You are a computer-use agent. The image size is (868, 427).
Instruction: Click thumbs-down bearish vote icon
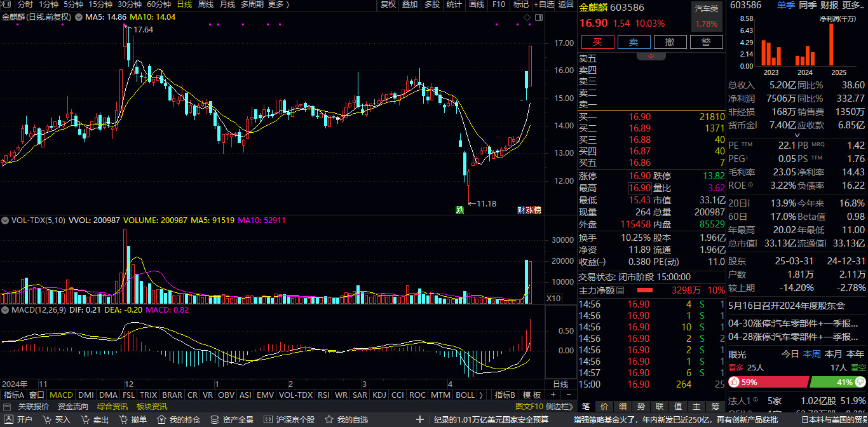click(860, 382)
